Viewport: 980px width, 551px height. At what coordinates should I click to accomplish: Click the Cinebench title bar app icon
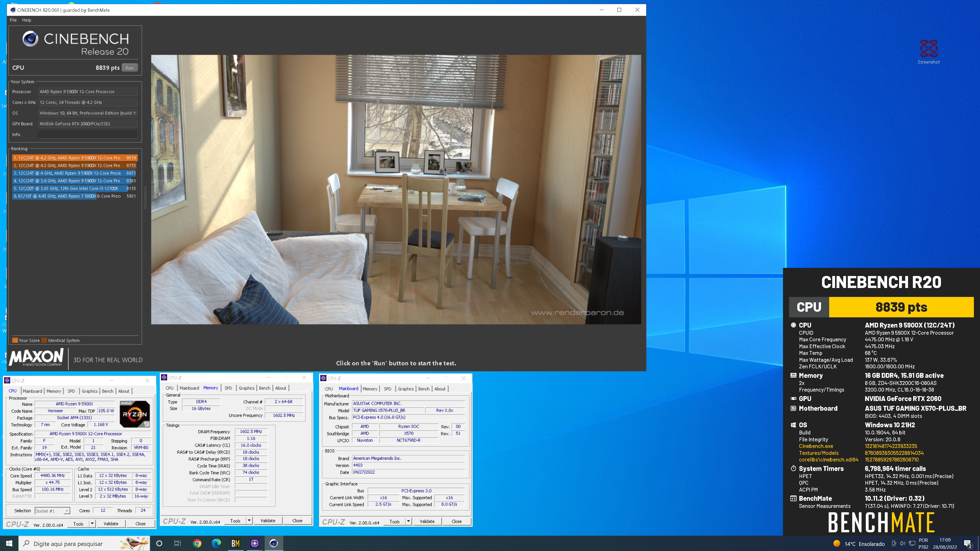(13, 10)
